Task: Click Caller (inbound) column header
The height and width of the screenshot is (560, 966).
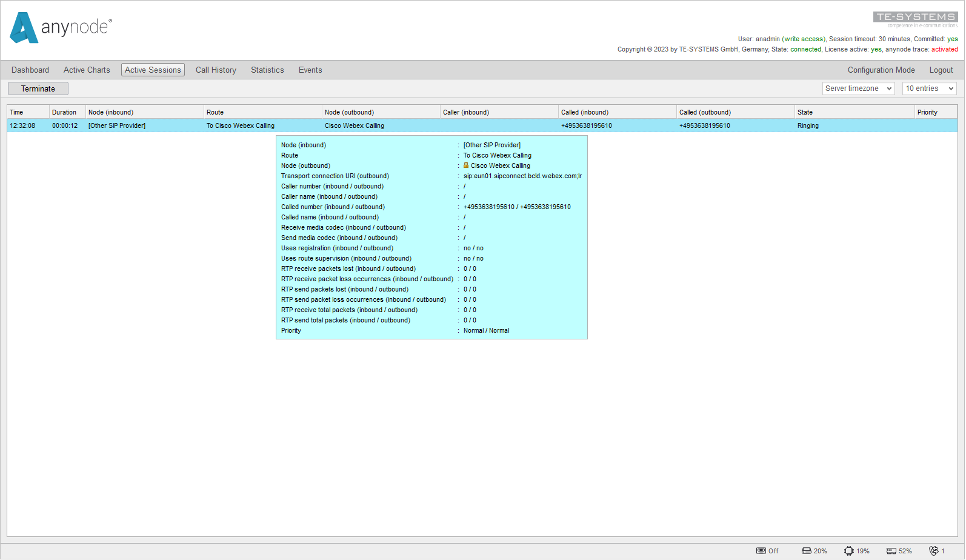Action: tap(499, 112)
